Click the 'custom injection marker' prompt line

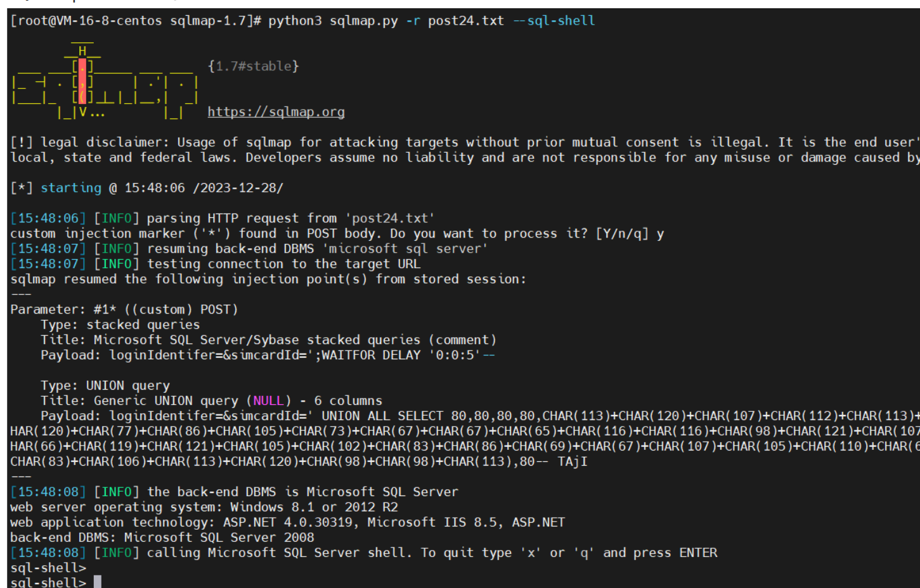(337, 234)
